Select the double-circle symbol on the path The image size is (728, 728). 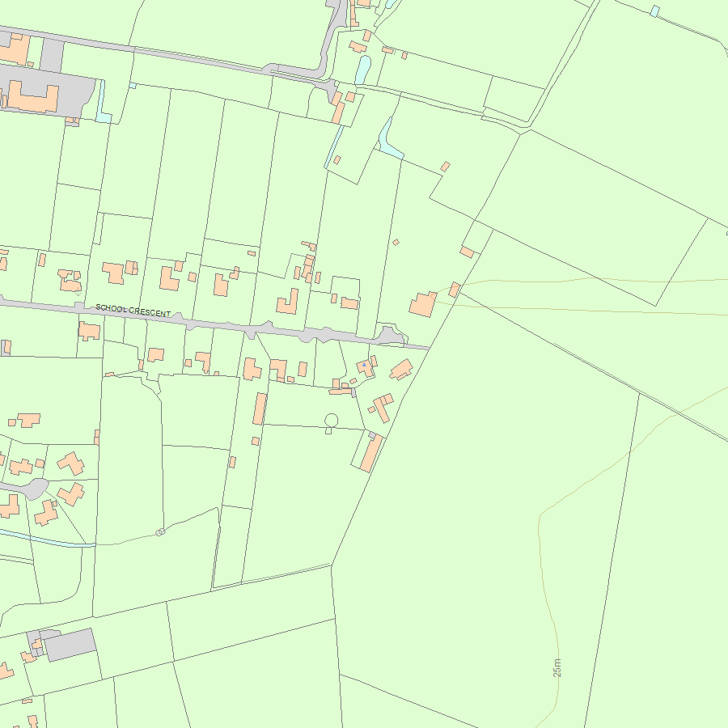point(160,532)
